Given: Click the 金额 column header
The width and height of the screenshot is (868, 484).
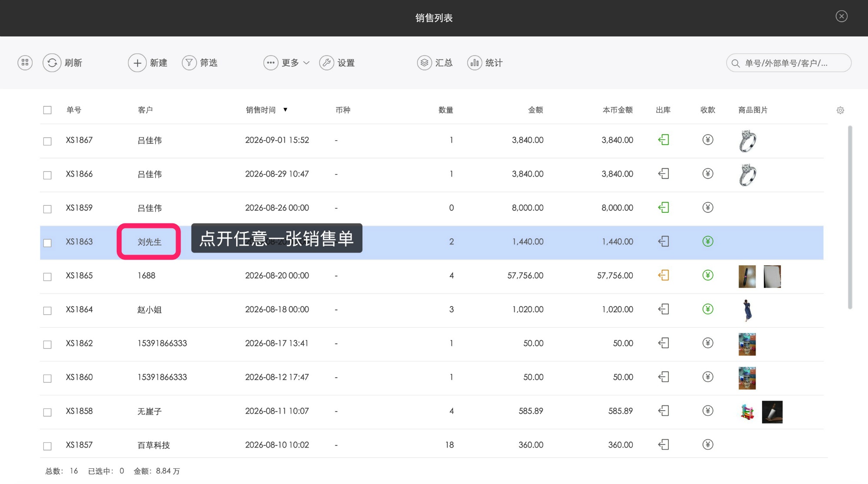Looking at the screenshot, I should [536, 110].
